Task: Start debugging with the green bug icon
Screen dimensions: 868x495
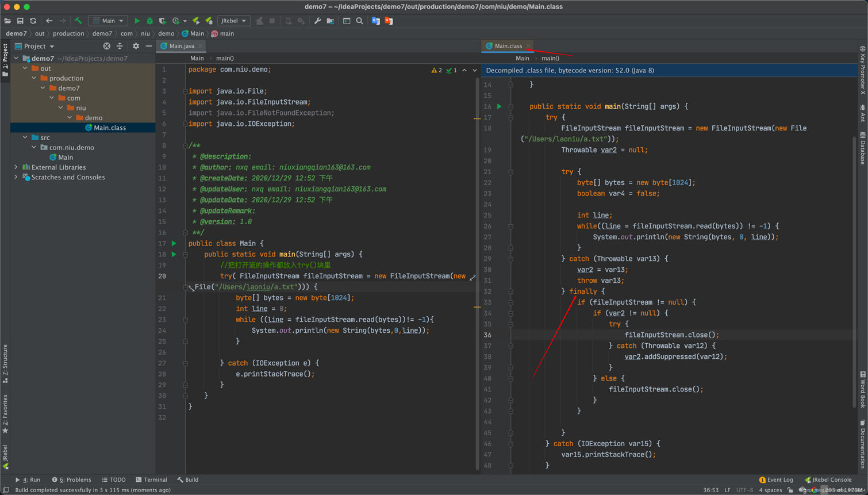Action: pos(149,21)
